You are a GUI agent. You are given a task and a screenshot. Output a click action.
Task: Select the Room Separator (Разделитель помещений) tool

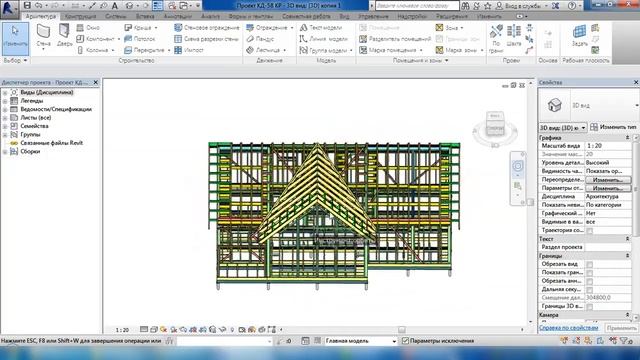click(395, 39)
